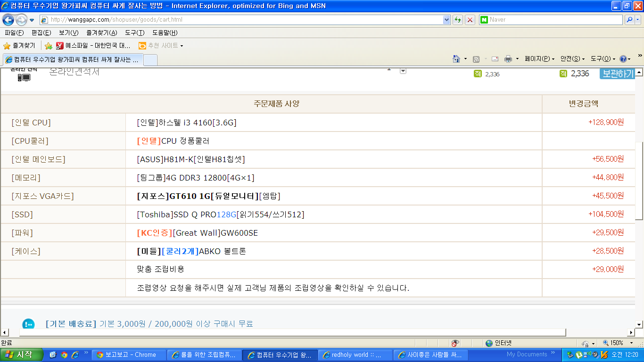This screenshot has width=644, height=362.
Task: Open the 편집(E) menu
Action: (41, 33)
